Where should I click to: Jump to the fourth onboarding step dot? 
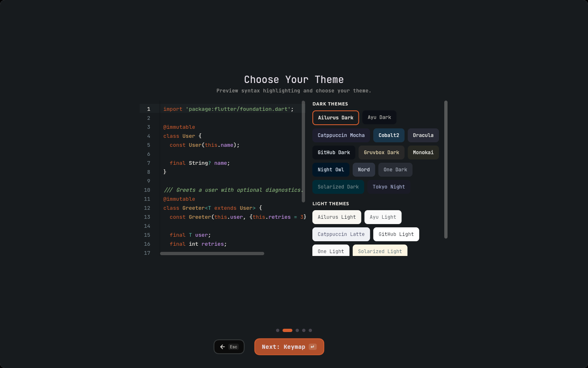[x=304, y=330]
